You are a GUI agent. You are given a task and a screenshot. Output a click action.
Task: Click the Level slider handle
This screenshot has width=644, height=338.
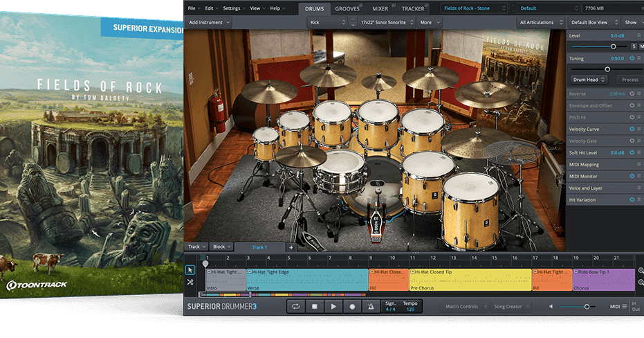[x=613, y=46]
